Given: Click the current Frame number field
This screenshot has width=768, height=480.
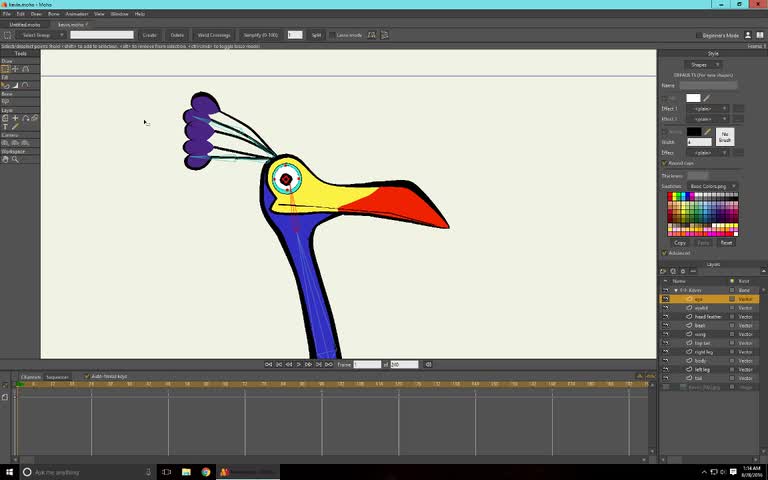Looking at the screenshot, I should tap(367, 364).
